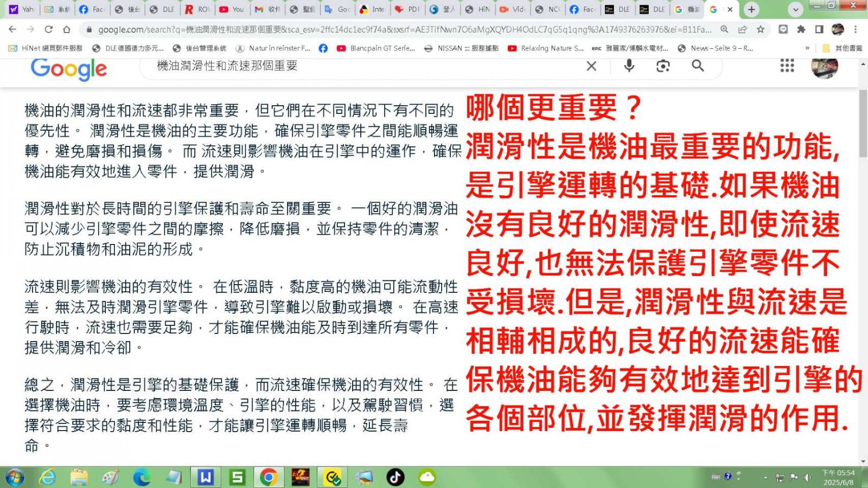868x488 pixels.
Task: Open a new browser tab
Action: pos(751,9)
